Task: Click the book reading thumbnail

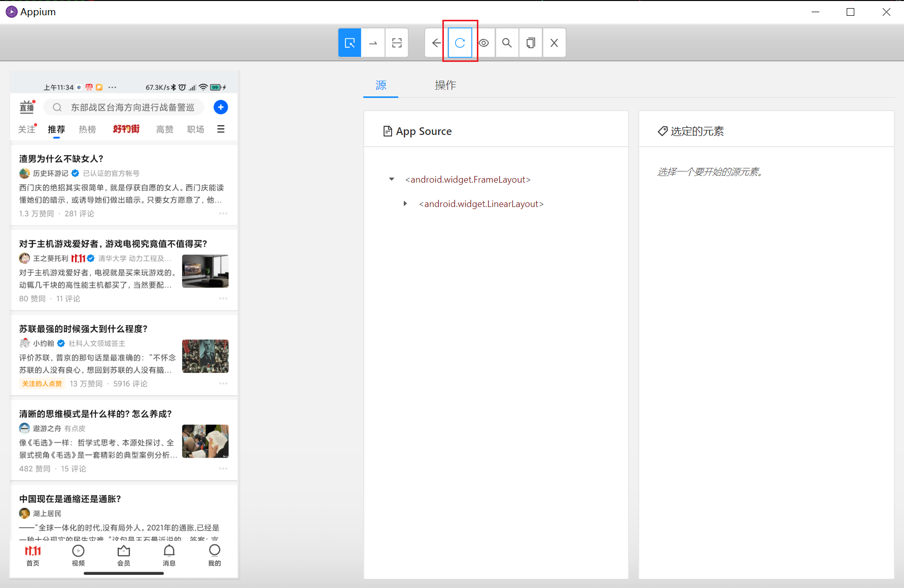Action: click(205, 441)
